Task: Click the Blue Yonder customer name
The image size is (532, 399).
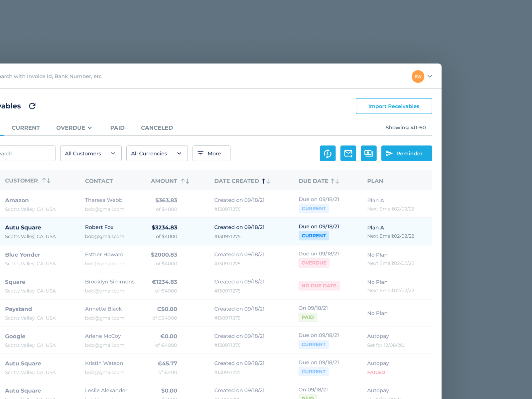Action: tap(23, 255)
